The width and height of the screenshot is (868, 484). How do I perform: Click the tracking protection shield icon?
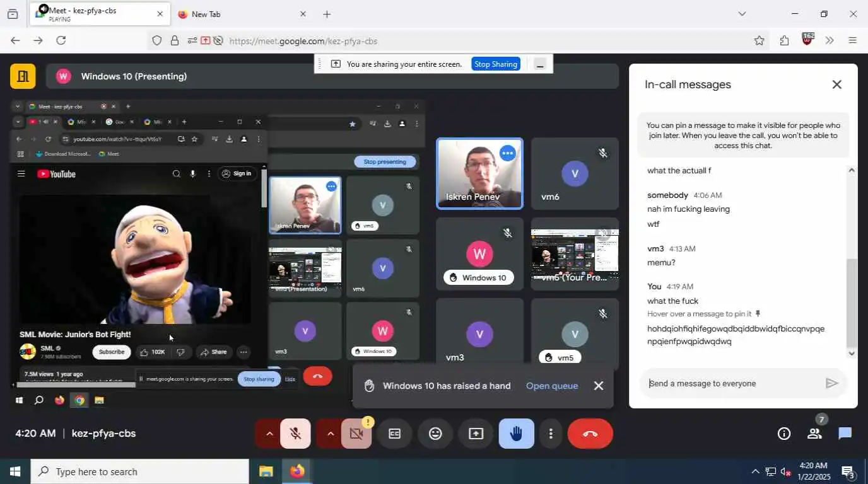click(157, 41)
